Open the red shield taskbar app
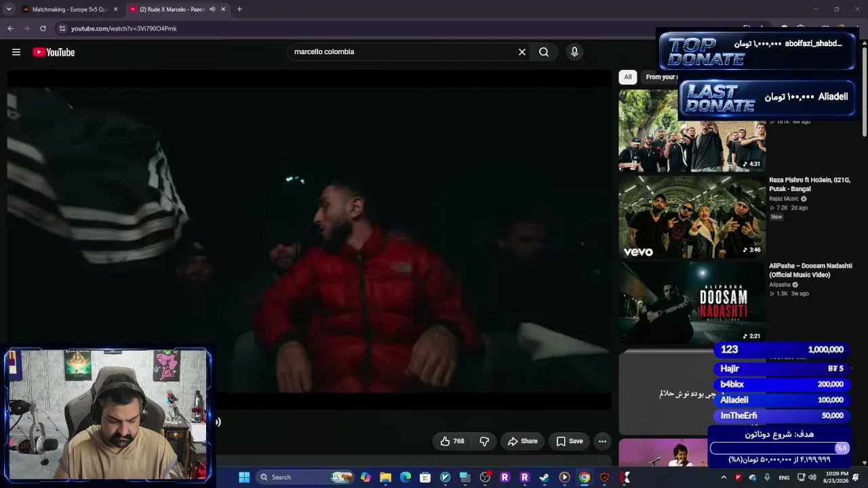 (604, 477)
